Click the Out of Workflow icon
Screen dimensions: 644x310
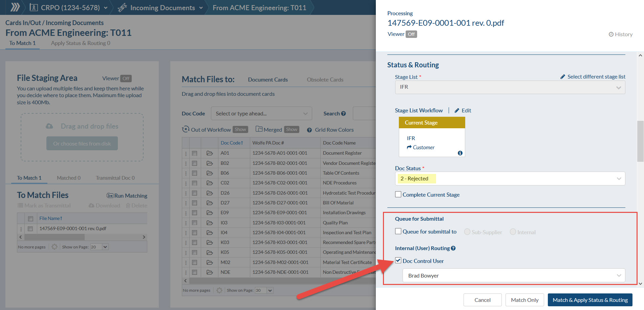point(186,129)
